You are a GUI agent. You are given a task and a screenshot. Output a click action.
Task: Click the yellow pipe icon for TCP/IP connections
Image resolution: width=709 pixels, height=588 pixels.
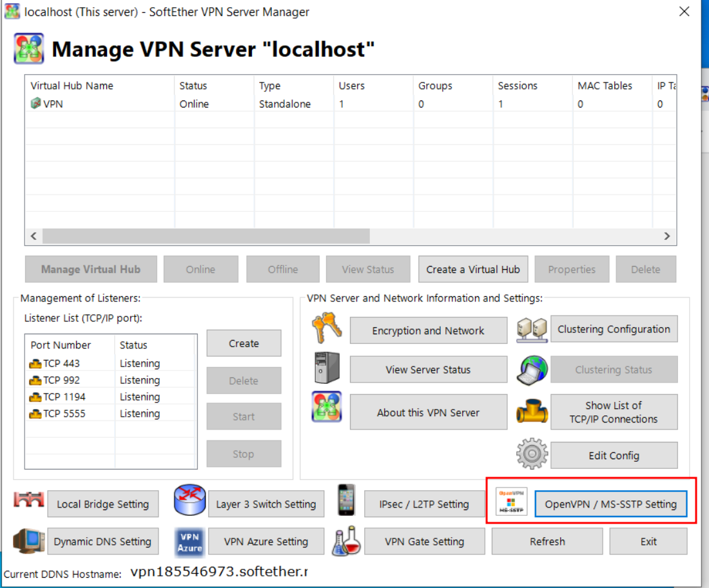(532, 412)
